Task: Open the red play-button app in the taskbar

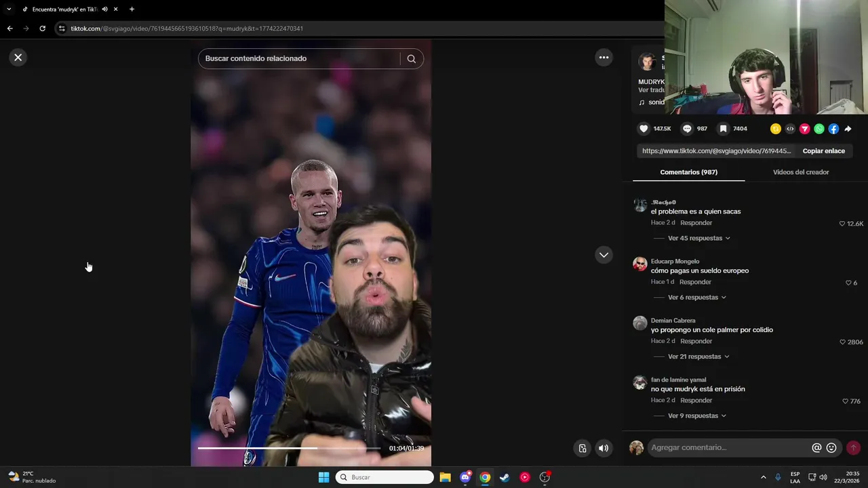Action: pos(525,477)
